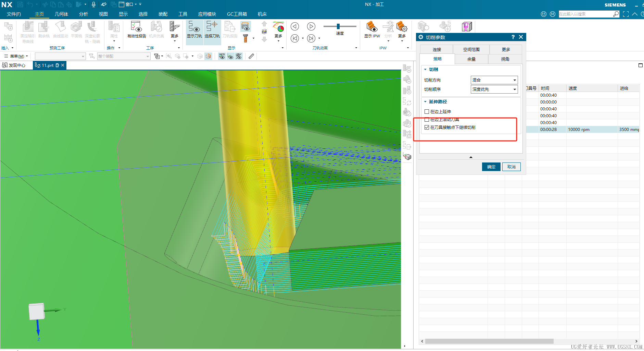Click the 速度 animation speed slider handle
The image size is (644, 351).
[338, 26]
